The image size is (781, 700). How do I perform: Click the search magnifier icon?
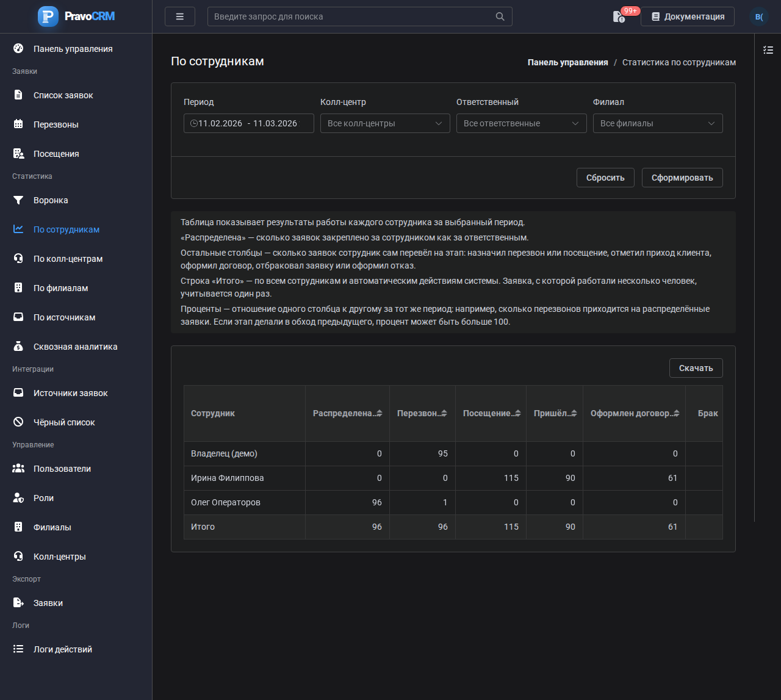[x=500, y=16]
